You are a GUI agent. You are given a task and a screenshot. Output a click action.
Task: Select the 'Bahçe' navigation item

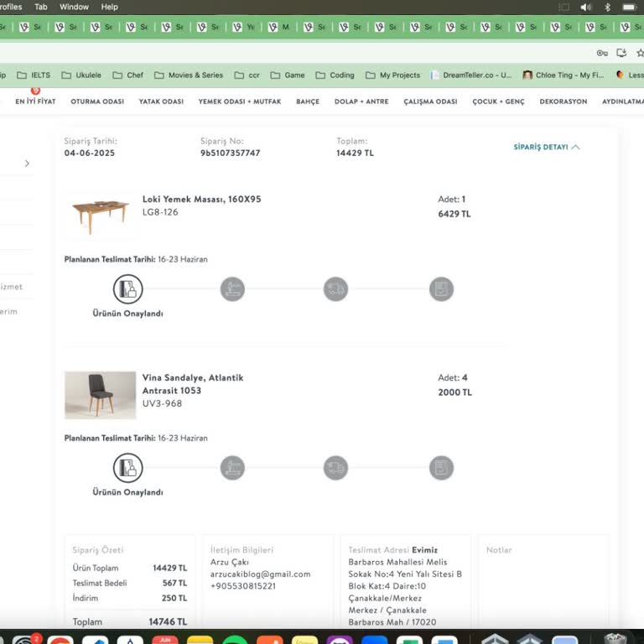coord(308,101)
